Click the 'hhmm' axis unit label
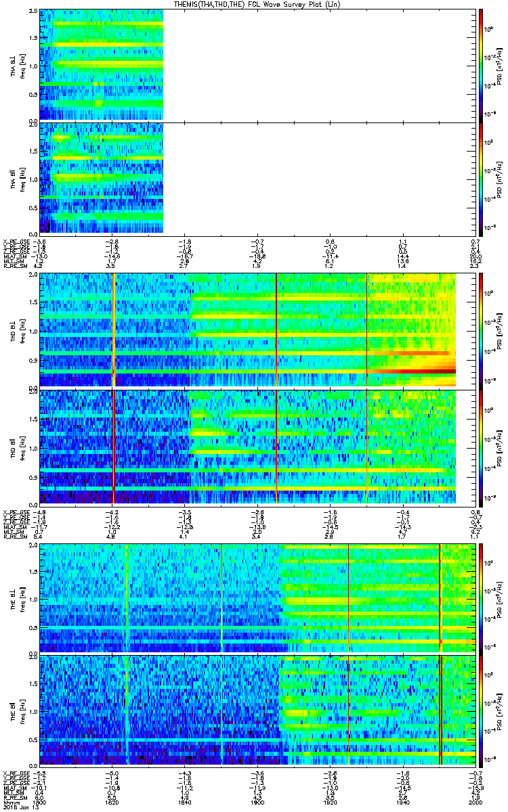The width and height of the screenshot is (508, 812). [10, 803]
